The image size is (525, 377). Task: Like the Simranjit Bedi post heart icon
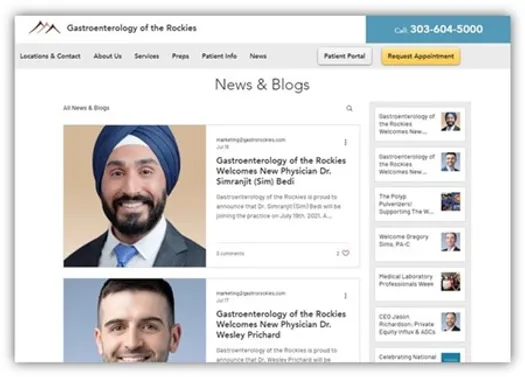(x=346, y=253)
